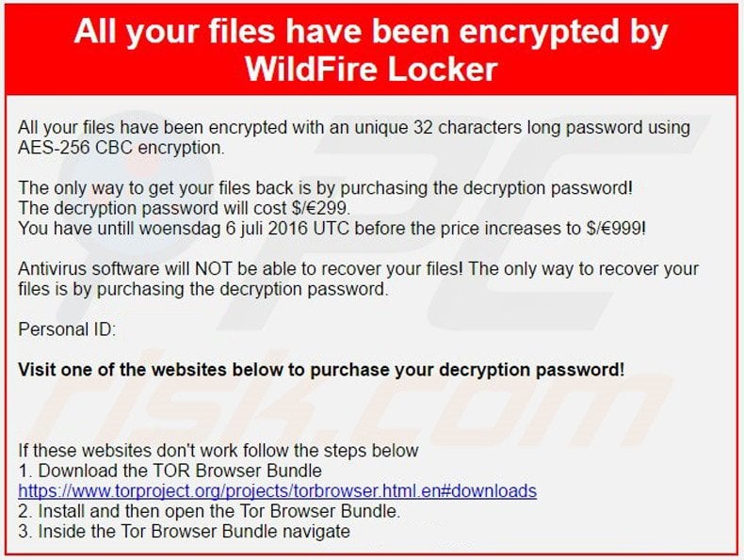Click the header line "All your files have been encrypted by"
744x560 pixels.
[x=371, y=31]
